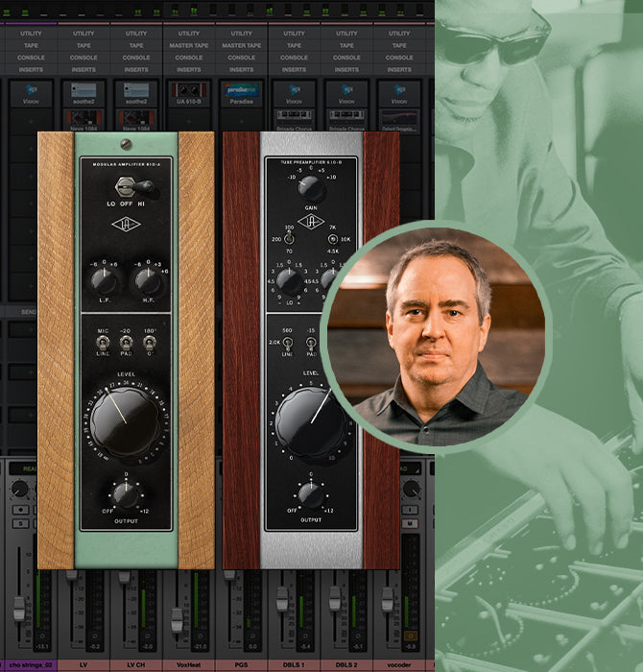The width and height of the screenshot is (643, 672).
Task: Click the DBLS 1 channel volume fader
Action: [x=282, y=597]
